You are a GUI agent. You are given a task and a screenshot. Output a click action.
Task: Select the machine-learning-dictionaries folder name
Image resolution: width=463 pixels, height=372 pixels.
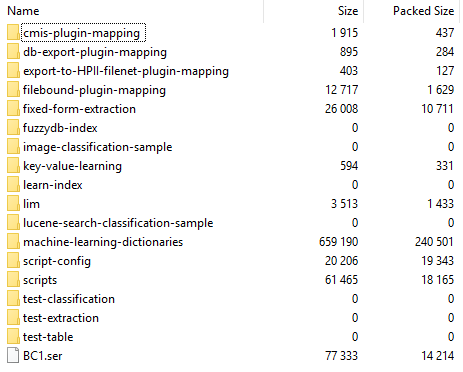(x=103, y=242)
